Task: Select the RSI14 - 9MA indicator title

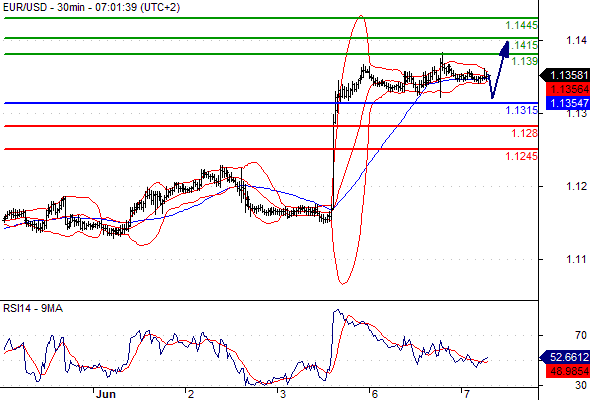Action: click(33, 309)
